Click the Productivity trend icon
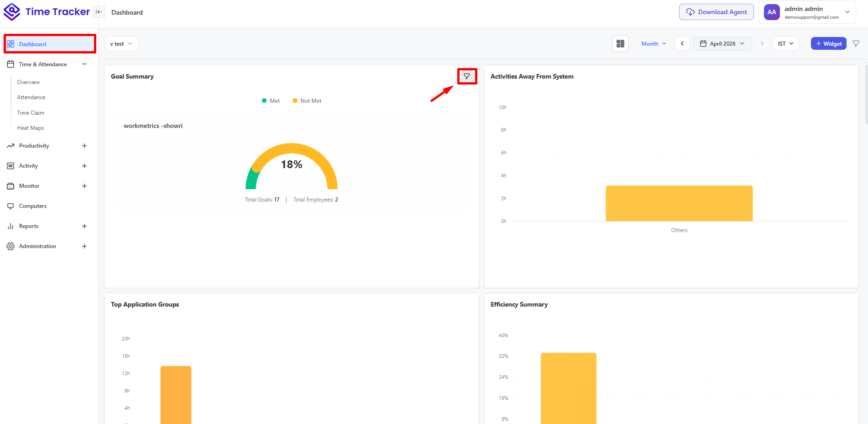Screen dimensions: 868x424 (10, 146)
